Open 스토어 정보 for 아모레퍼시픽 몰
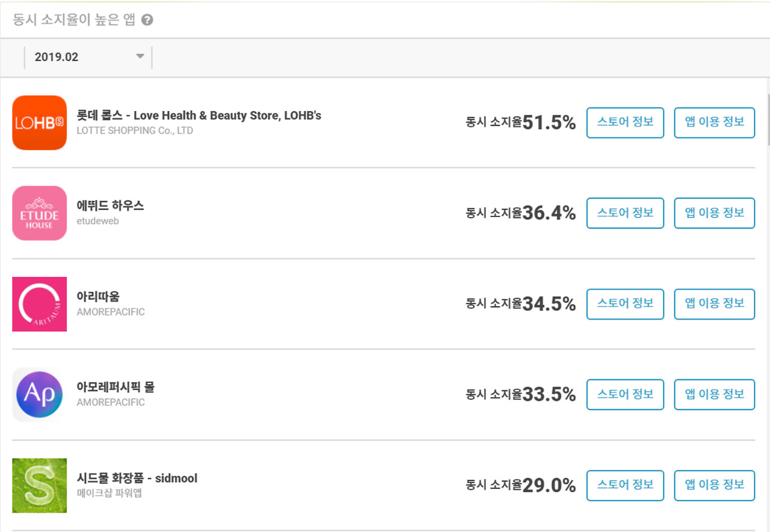This screenshot has width=770, height=532. pos(625,394)
